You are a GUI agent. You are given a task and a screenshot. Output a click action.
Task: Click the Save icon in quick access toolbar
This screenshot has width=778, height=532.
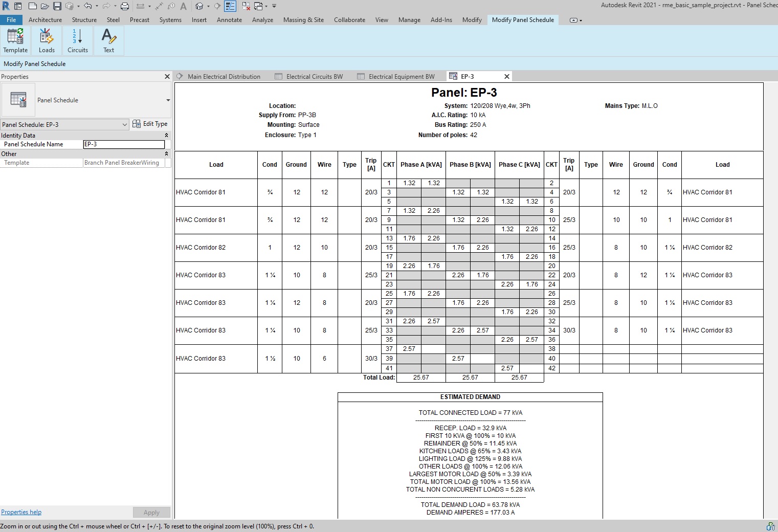(57, 6)
